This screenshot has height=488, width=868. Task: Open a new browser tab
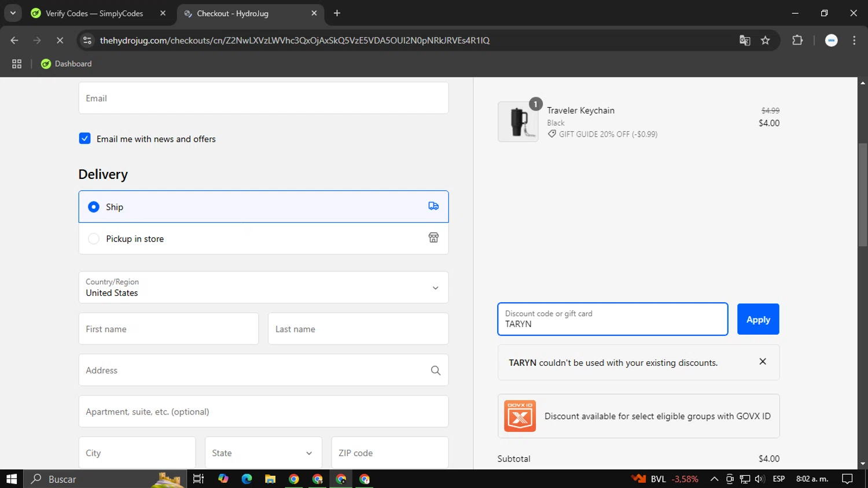tap(337, 13)
